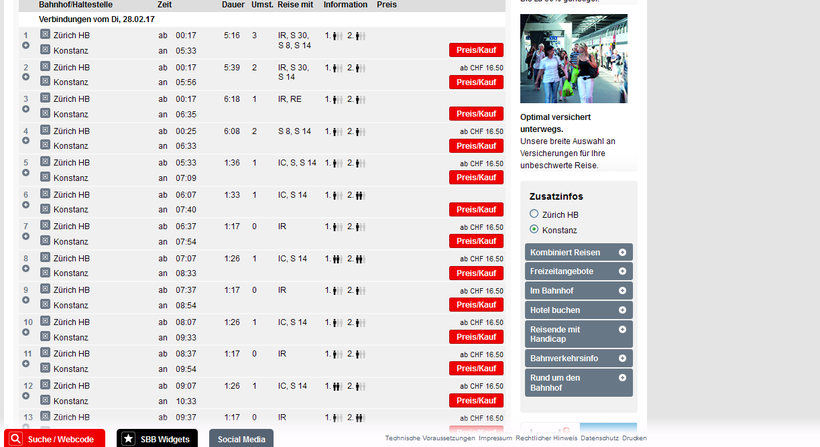This screenshot has width=820, height=447.
Task: Click the 2nd class occupancy icon for connection 6
Action: coord(360,196)
